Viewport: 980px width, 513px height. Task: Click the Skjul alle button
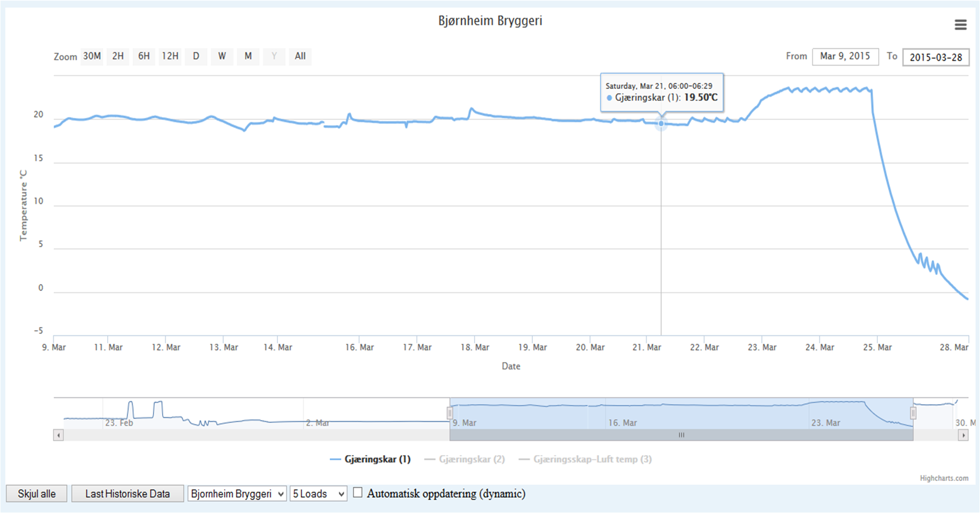coord(37,494)
